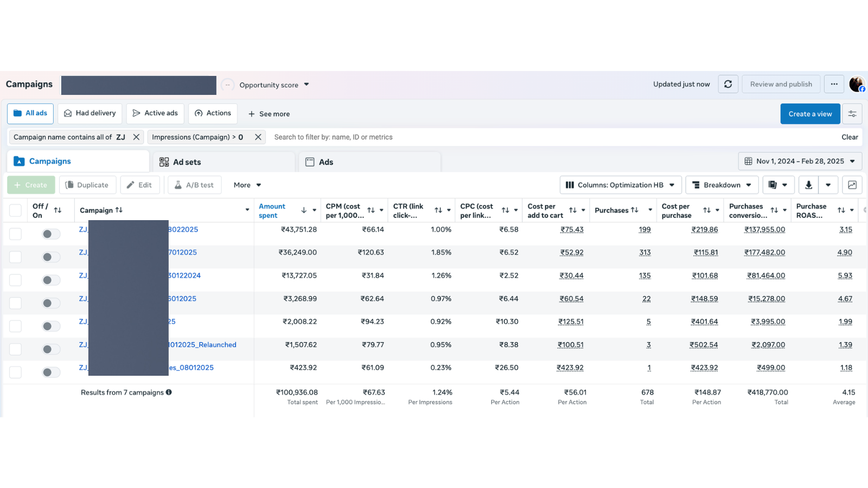Click the Edit button
Viewport: 868px width, 488px height.
tap(140, 185)
